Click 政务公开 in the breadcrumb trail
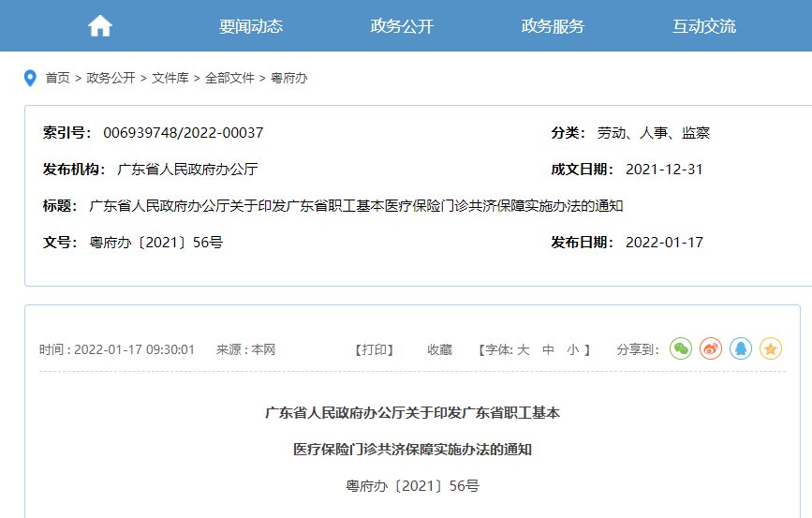 [x=111, y=79]
